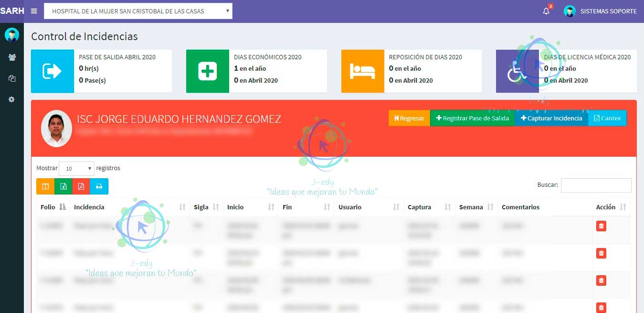
Task: Delete the first incident with its trash icon
Action: [x=601, y=226]
